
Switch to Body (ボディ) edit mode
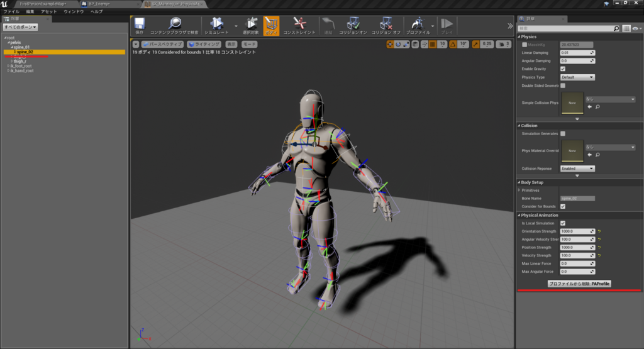(271, 26)
